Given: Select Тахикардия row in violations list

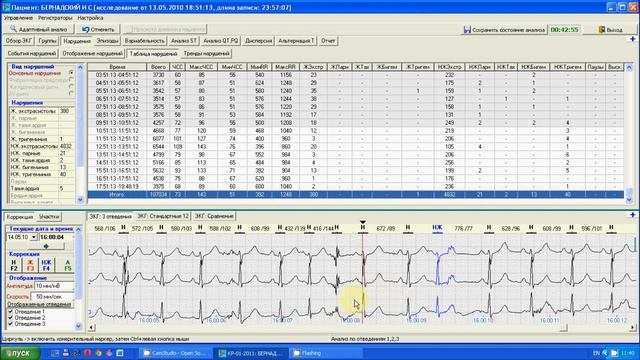Looking at the screenshot, I should 41,189.
